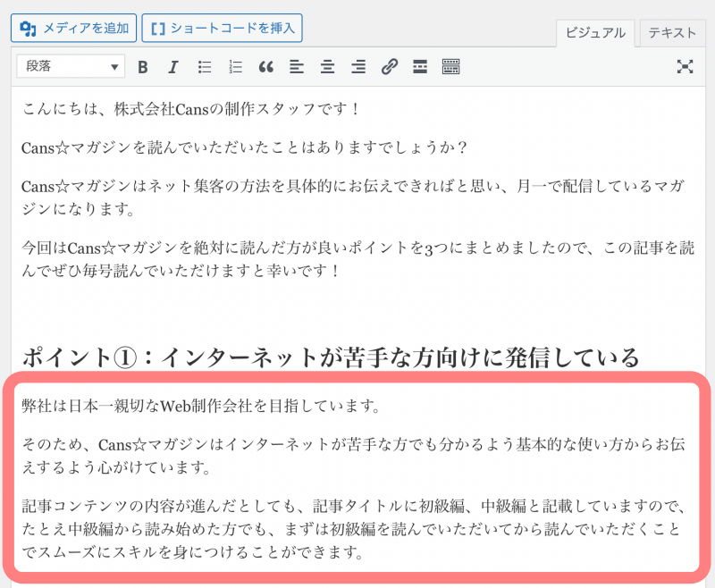Click the メディアを追加 button
Viewport: 715px width, 588px height.
coord(74,28)
